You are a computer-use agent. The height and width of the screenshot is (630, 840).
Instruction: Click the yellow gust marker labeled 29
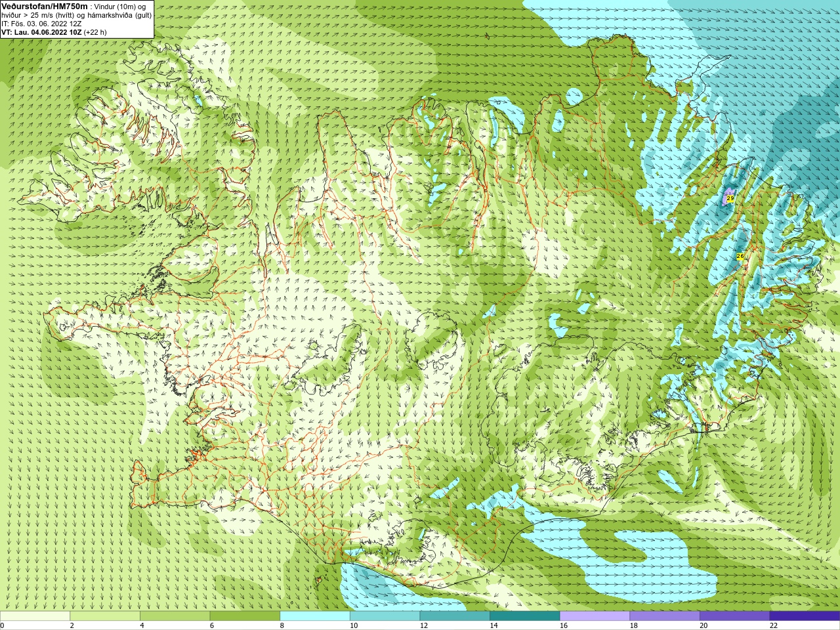pos(730,198)
